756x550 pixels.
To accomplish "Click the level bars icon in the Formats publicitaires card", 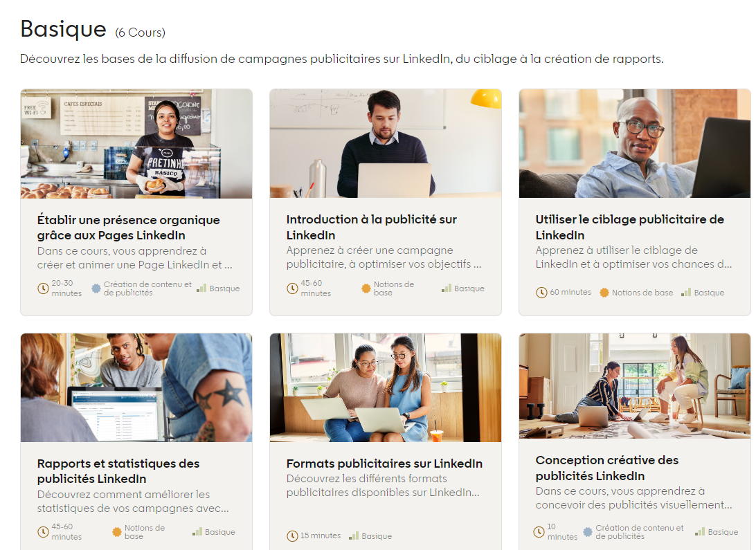I will 354,535.
